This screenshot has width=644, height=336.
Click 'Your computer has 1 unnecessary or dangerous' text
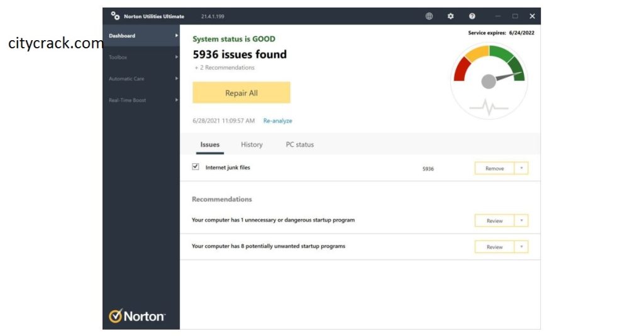pos(273,220)
